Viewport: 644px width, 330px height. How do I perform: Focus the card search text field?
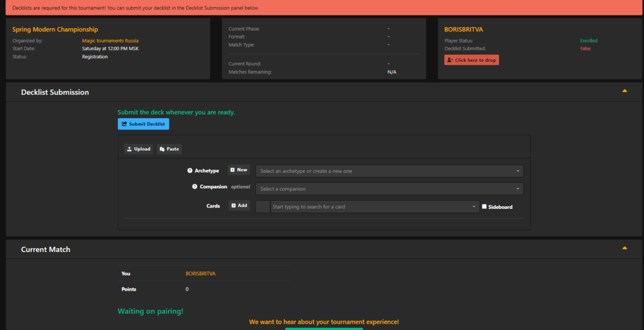(370, 207)
